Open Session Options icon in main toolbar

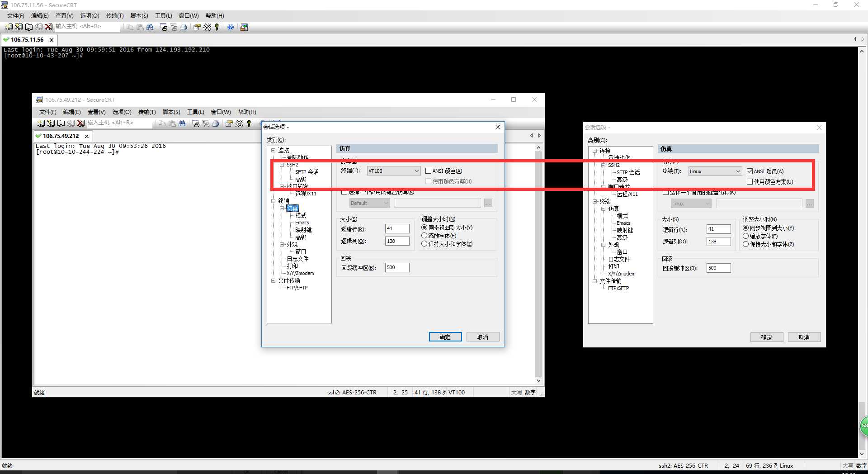(197, 27)
